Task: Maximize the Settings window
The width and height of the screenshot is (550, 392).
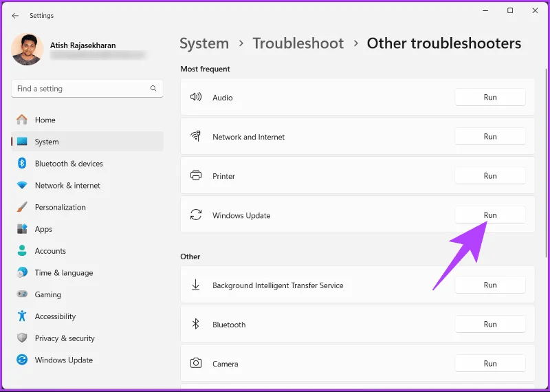Action: click(x=510, y=11)
